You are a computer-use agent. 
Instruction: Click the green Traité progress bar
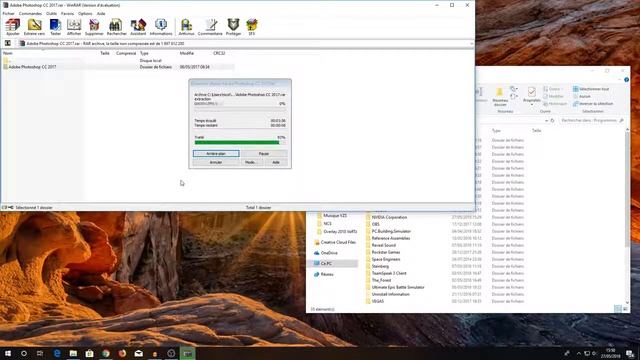[240, 142]
